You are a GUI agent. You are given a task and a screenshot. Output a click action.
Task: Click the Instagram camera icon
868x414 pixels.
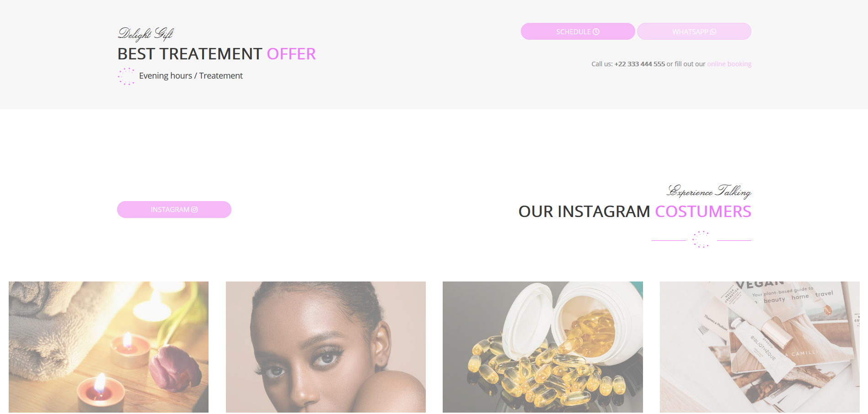click(x=194, y=209)
